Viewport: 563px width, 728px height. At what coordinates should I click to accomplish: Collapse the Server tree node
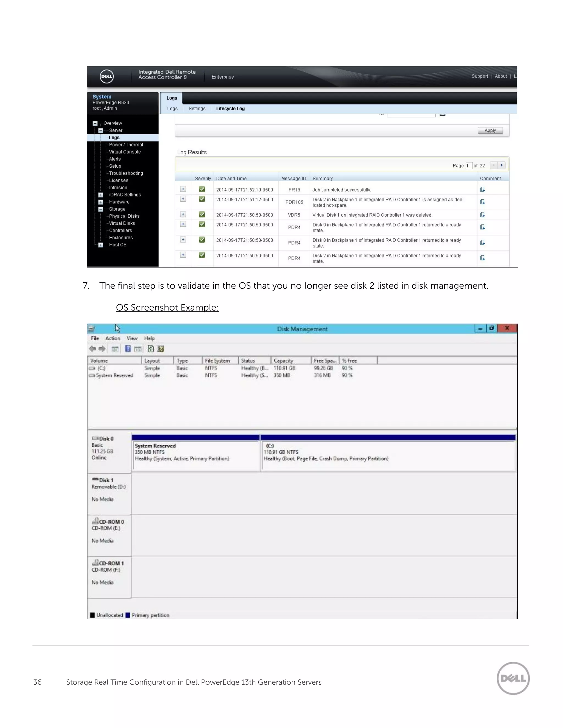101,131
